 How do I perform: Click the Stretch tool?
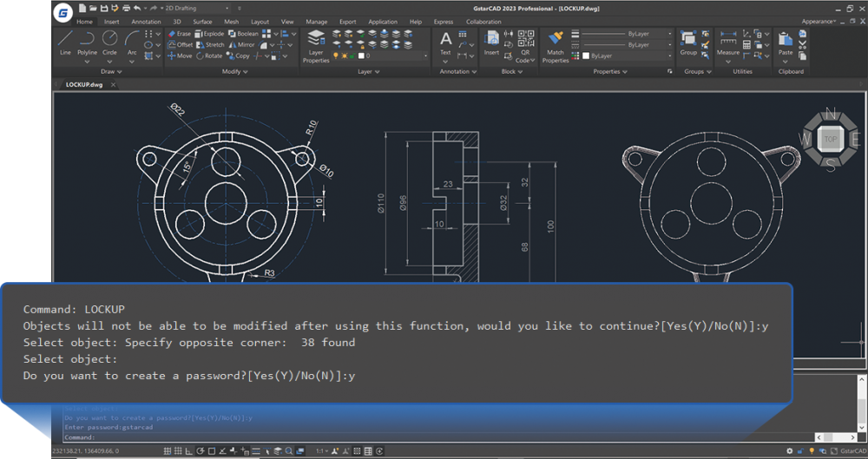210,45
